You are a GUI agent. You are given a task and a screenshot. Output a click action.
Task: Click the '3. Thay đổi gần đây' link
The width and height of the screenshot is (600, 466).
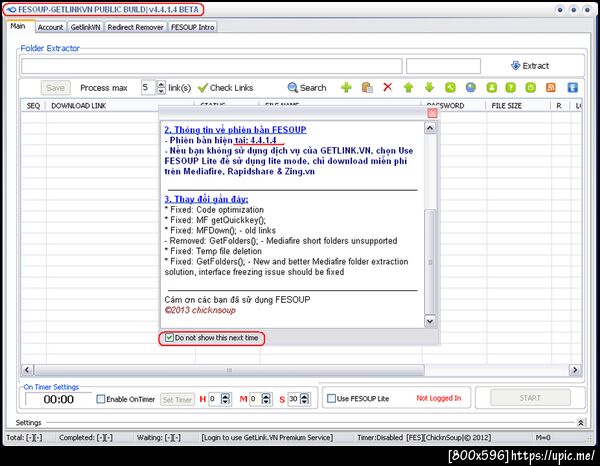(206, 199)
